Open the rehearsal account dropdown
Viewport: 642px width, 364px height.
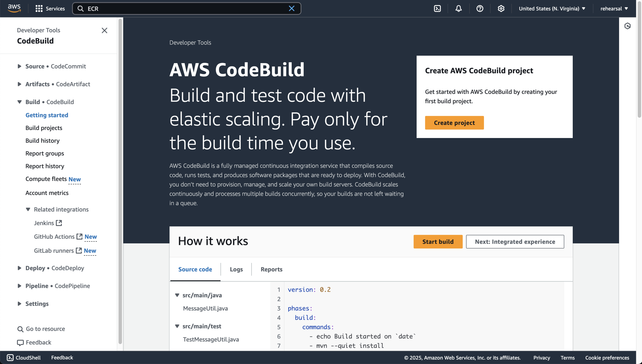(614, 9)
